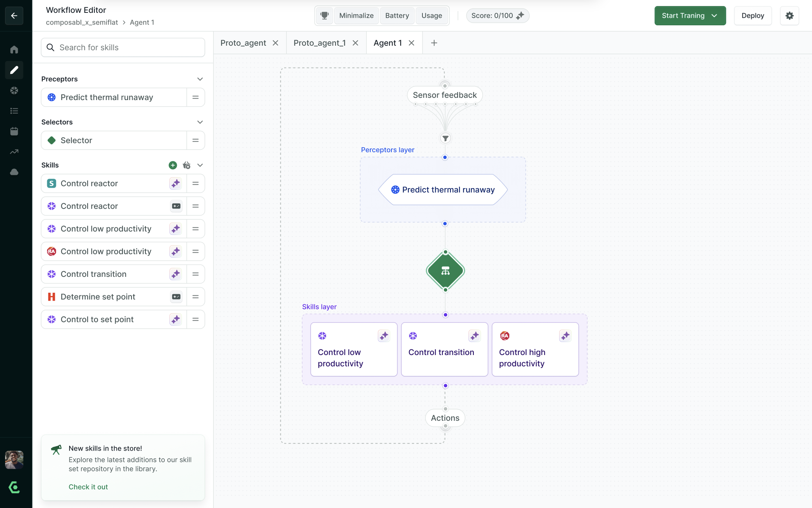The width and height of the screenshot is (812, 508).
Task: Click the sensor feedback filter icon
Action: tap(445, 138)
